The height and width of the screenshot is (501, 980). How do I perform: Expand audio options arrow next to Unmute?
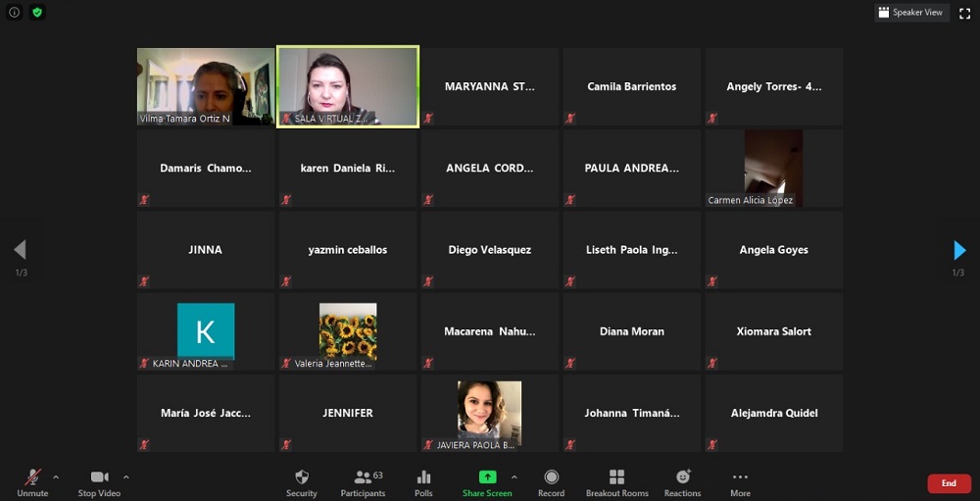pyautogui.click(x=56, y=477)
